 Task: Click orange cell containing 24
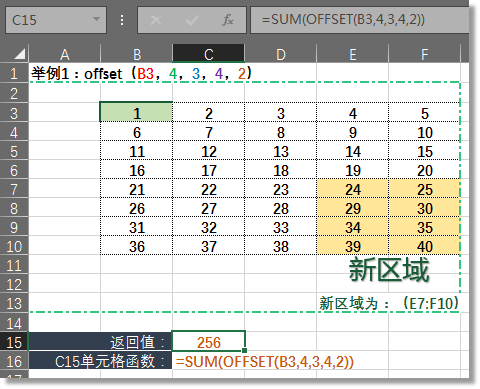pos(353,189)
